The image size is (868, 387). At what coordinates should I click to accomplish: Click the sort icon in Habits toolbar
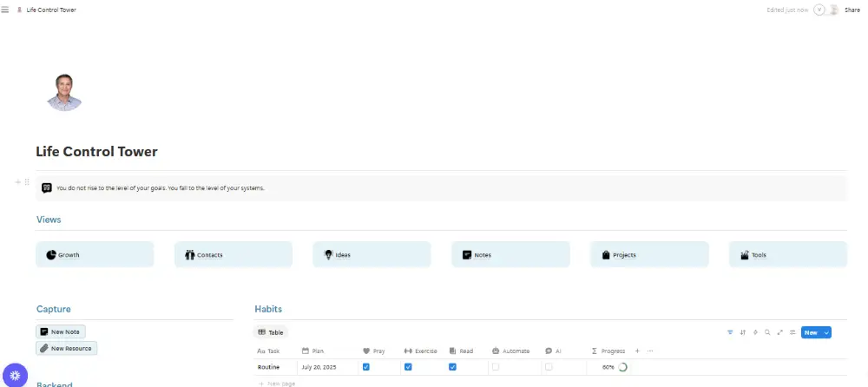[x=742, y=332]
